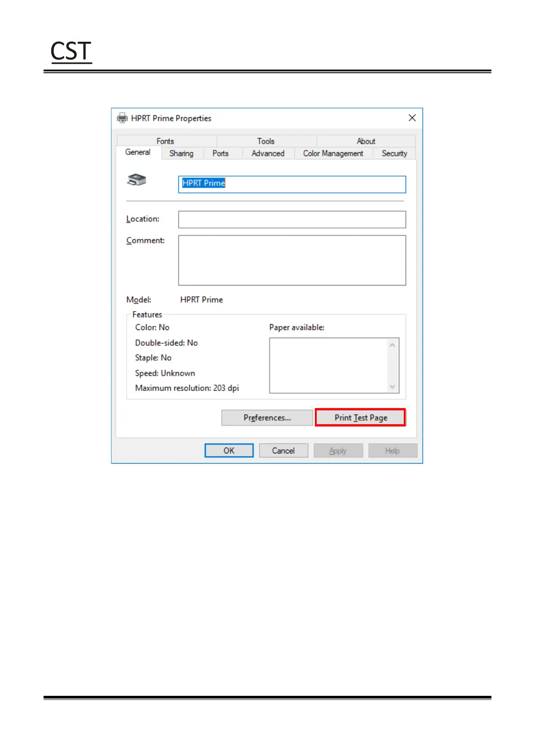
Task: Click the 'Staple: No' text
Action: pyautogui.click(x=153, y=358)
